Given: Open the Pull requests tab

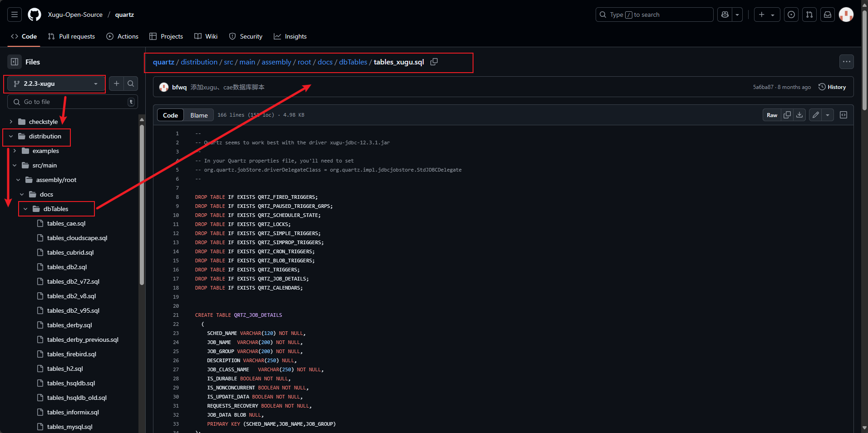Looking at the screenshot, I should tap(71, 36).
